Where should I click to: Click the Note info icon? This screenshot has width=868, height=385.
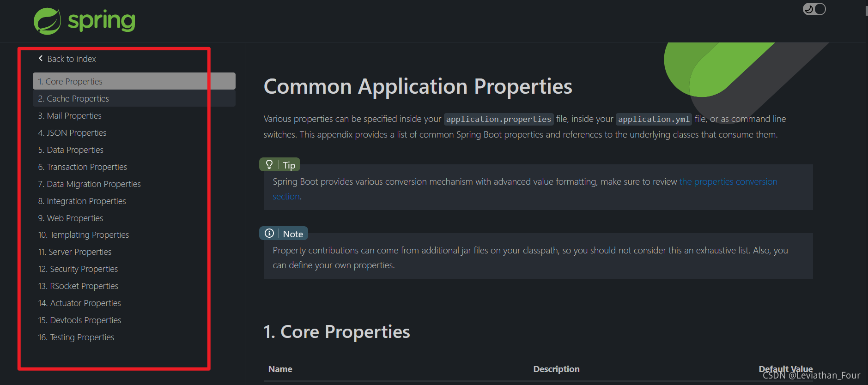click(269, 233)
